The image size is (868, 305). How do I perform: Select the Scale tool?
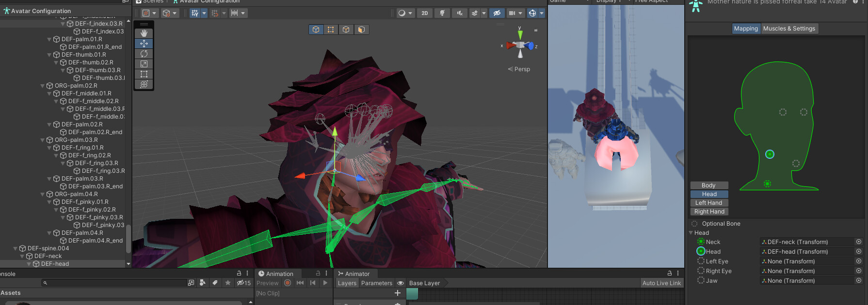coord(144,64)
